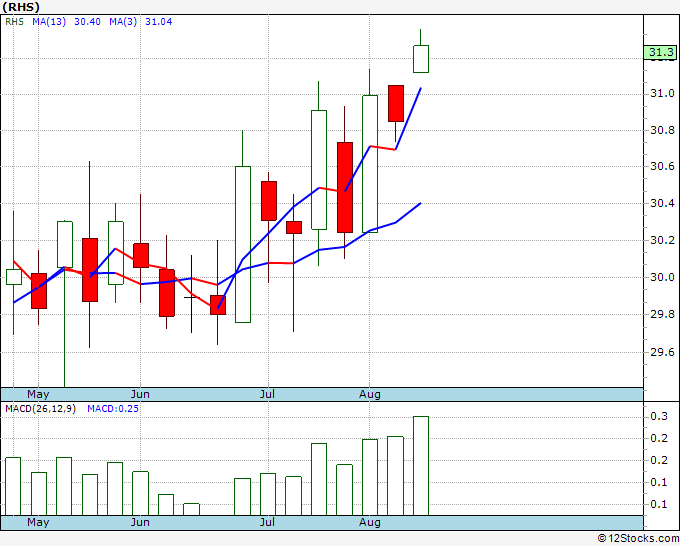Click the MACD:0.25 value label
This screenshot has height=546, width=680.
[x=113, y=409]
